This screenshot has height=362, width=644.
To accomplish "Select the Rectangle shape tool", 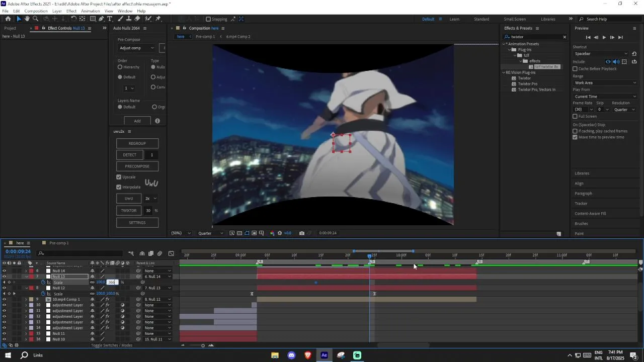I will pyautogui.click(x=93, y=19).
